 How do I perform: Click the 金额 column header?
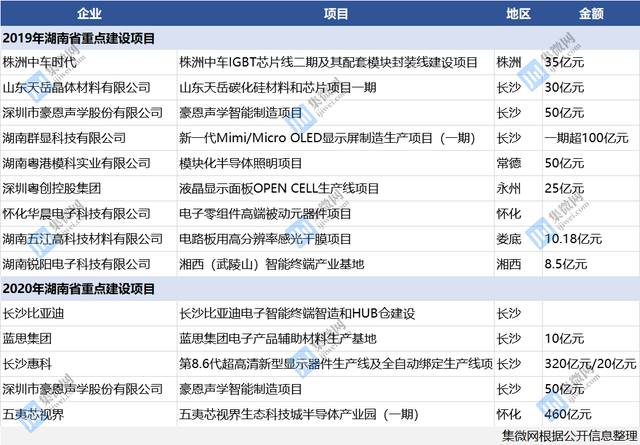(591, 14)
